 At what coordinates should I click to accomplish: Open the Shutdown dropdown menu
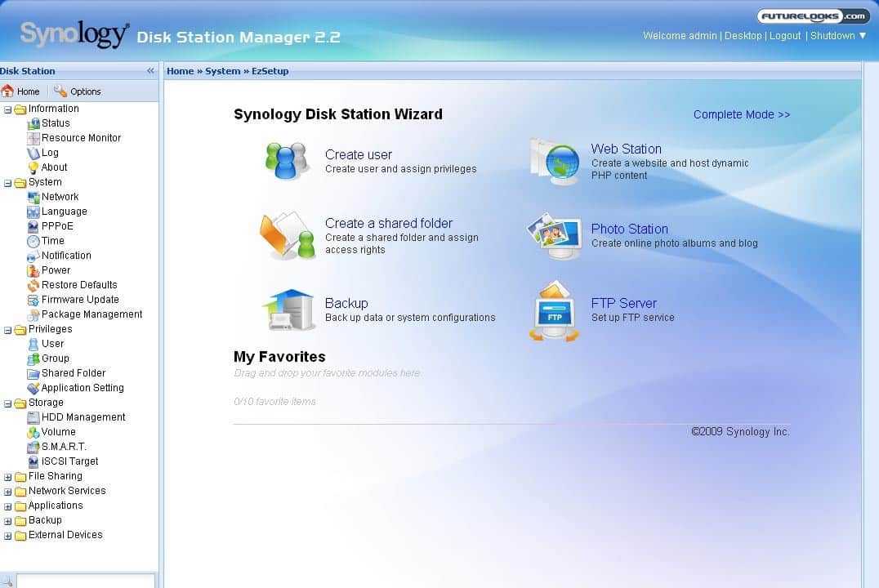pos(838,36)
